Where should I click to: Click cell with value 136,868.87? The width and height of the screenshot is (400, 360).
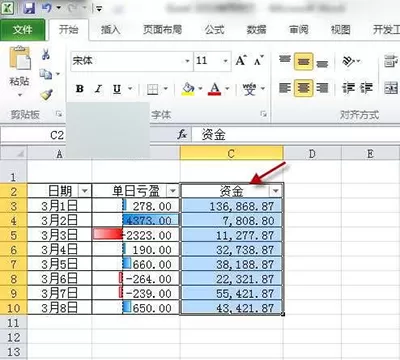[232, 206]
